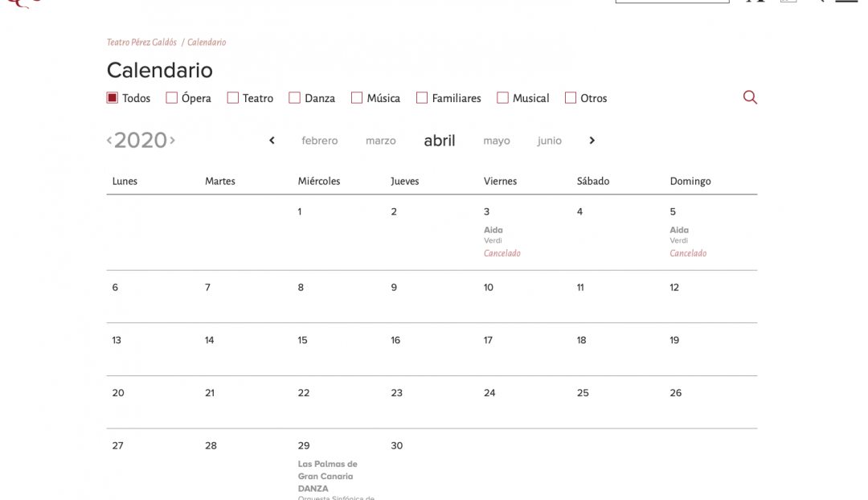
Task: Open the Aida event on Friday 3
Action: (493, 230)
